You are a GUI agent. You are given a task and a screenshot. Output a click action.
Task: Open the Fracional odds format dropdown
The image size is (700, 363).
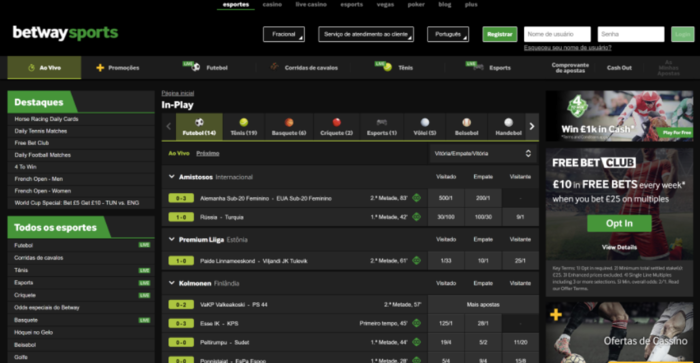(284, 34)
